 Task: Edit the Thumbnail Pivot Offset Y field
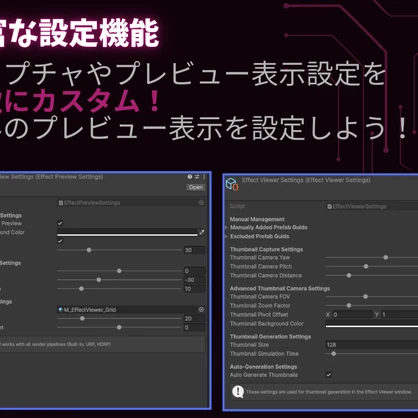(x=399, y=315)
